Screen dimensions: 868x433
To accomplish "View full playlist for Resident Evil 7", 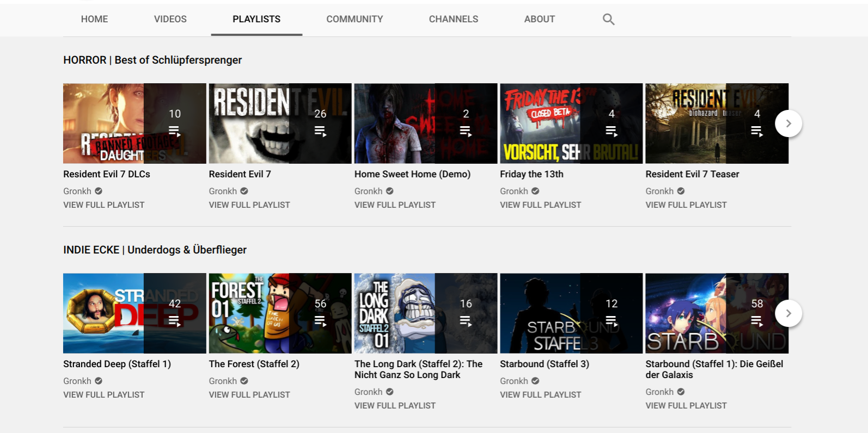I will pyautogui.click(x=249, y=205).
